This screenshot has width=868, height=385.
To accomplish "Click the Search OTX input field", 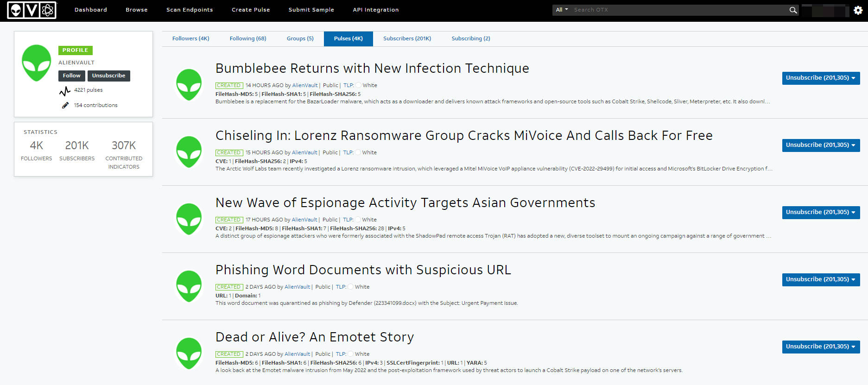I will 679,10.
